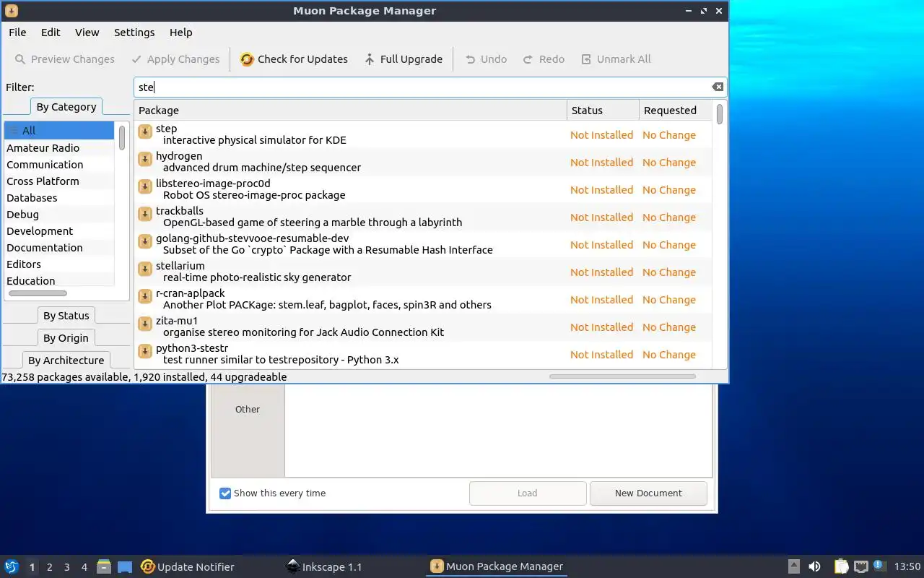Click Muon Package Manager in the taskbar

tap(497, 566)
